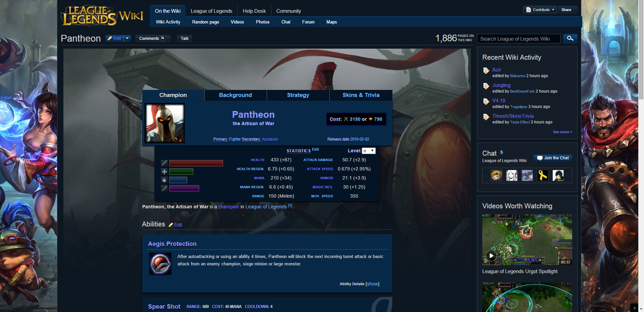Screen dimensions: 644x312
Task: Click the white-haired chat user avatar
Action: coord(512,175)
